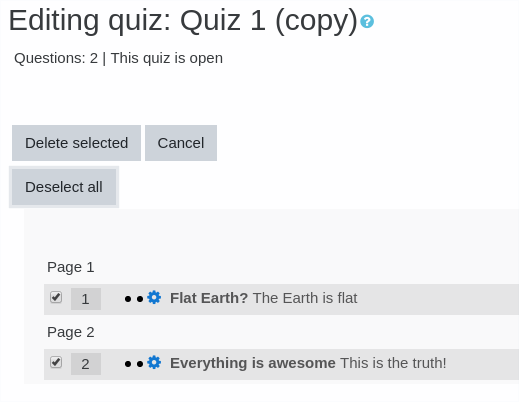Uncheck the checkbox for question 2

point(56,362)
